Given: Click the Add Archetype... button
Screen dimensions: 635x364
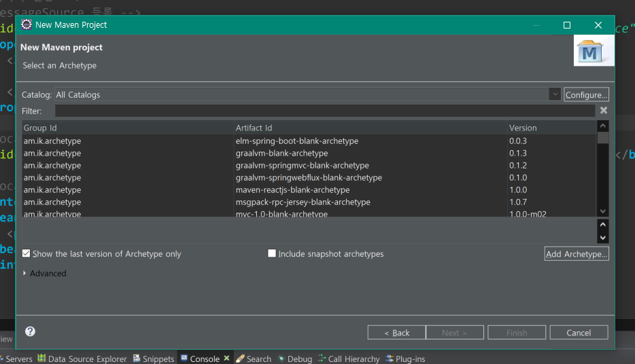Looking at the screenshot, I should (577, 254).
